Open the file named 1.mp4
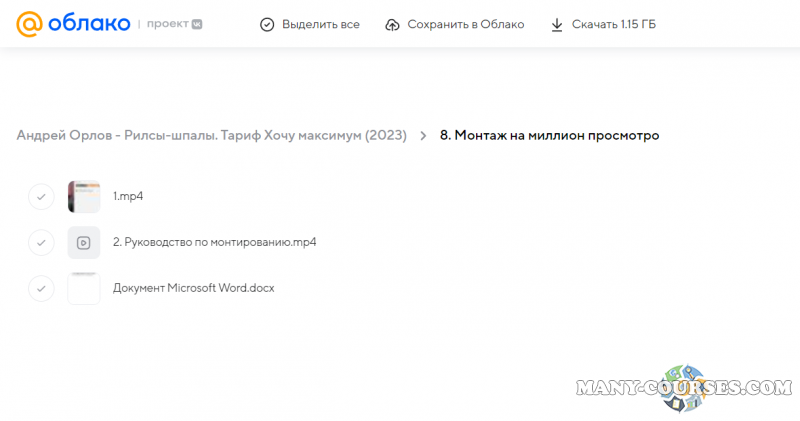800x421 pixels. [128, 197]
